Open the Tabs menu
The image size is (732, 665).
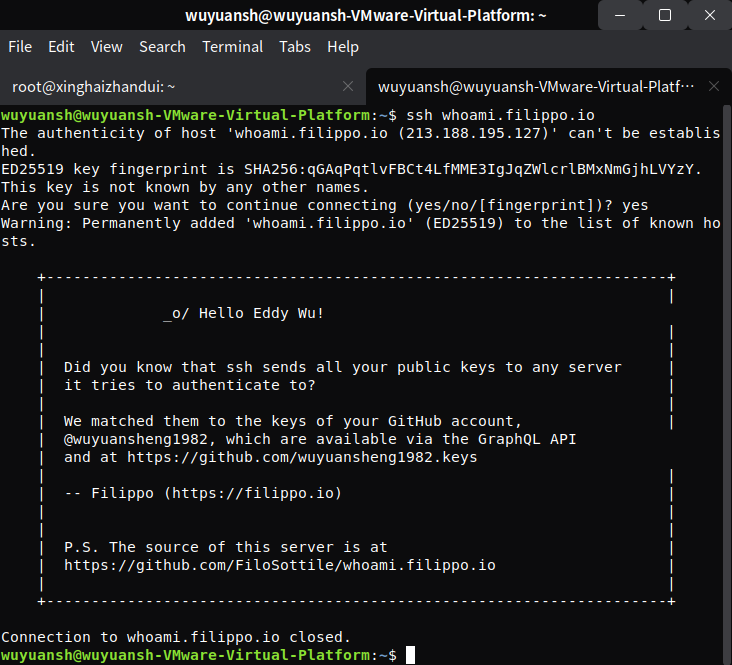tap(295, 47)
